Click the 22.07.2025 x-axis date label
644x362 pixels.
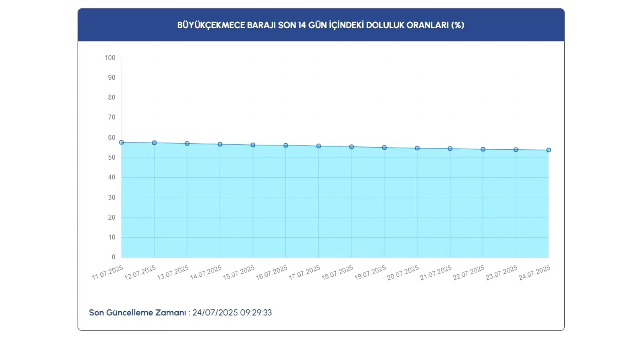pos(469,273)
